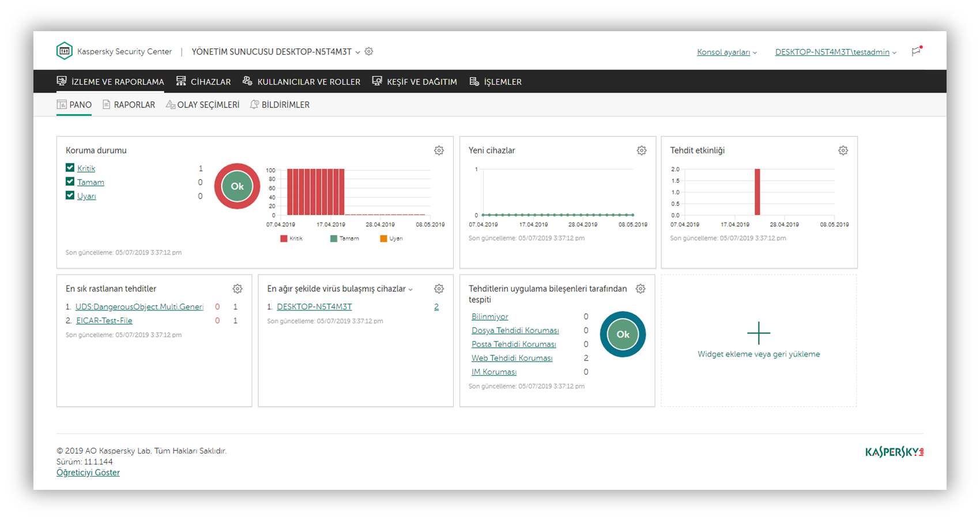This screenshot has height=521, width=980.
Task: Click the Ok status circle in Koruma durumu
Action: pyautogui.click(x=237, y=186)
